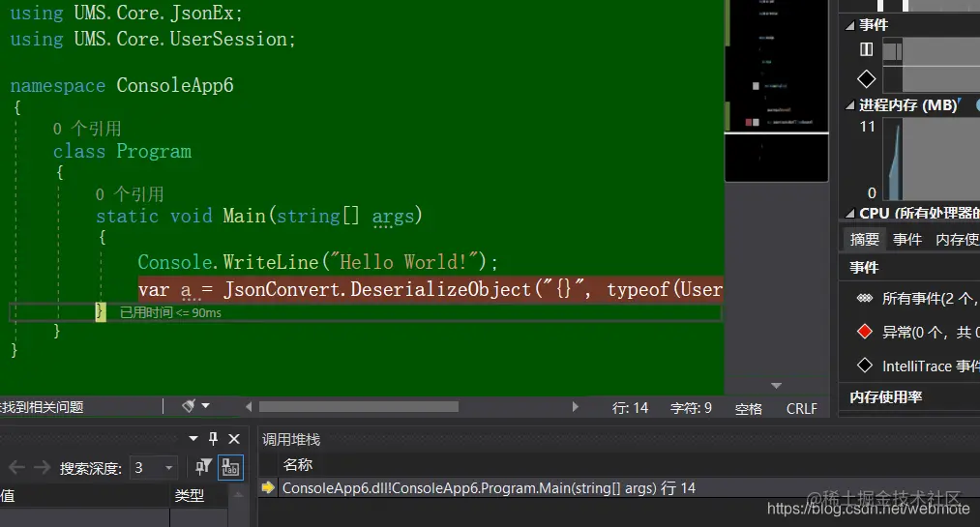This screenshot has height=527, width=980.
Task: Click the red diamond exception icon
Action: (865, 332)
